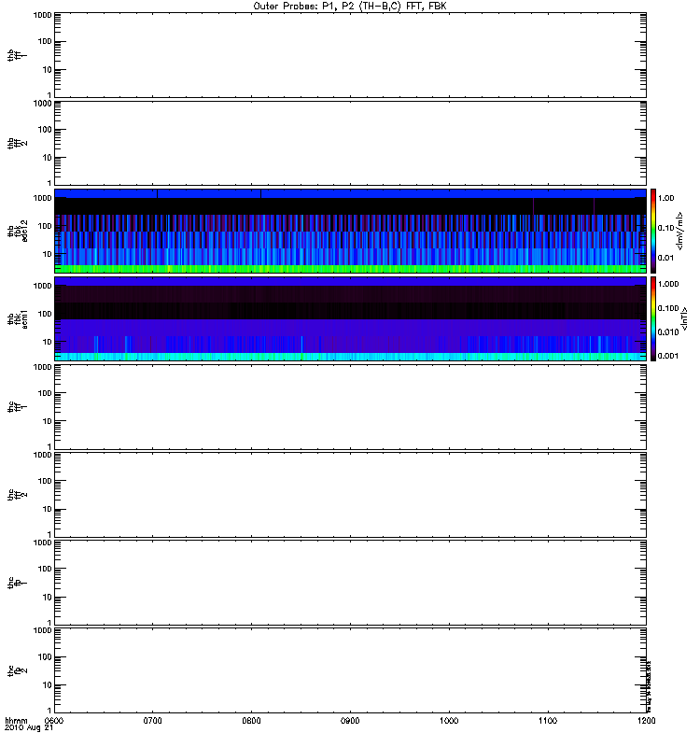Select the '1000' y-axis label of thb fbk edc12

42,198
